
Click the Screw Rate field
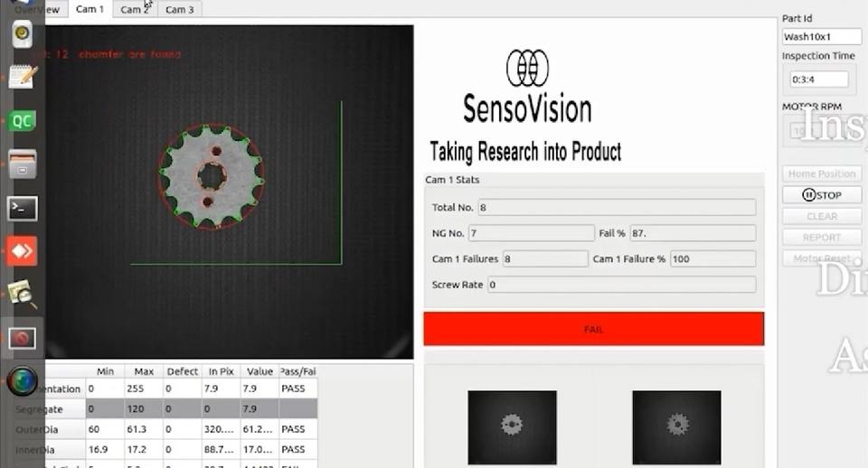[x=622, y=285]
